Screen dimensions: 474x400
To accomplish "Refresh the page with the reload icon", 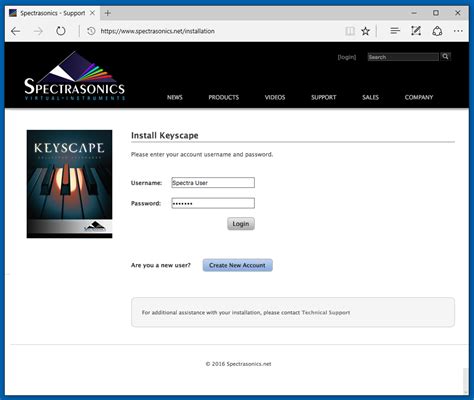I will pos(61,31).
